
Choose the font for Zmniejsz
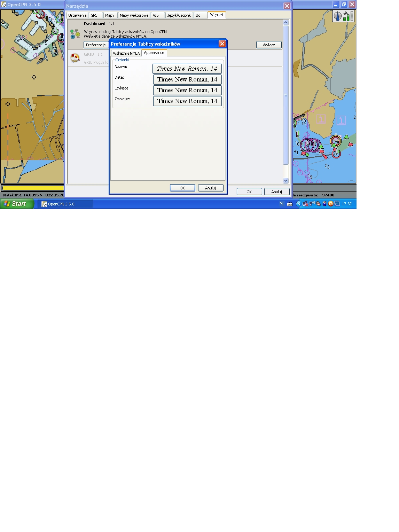point(187,101)
